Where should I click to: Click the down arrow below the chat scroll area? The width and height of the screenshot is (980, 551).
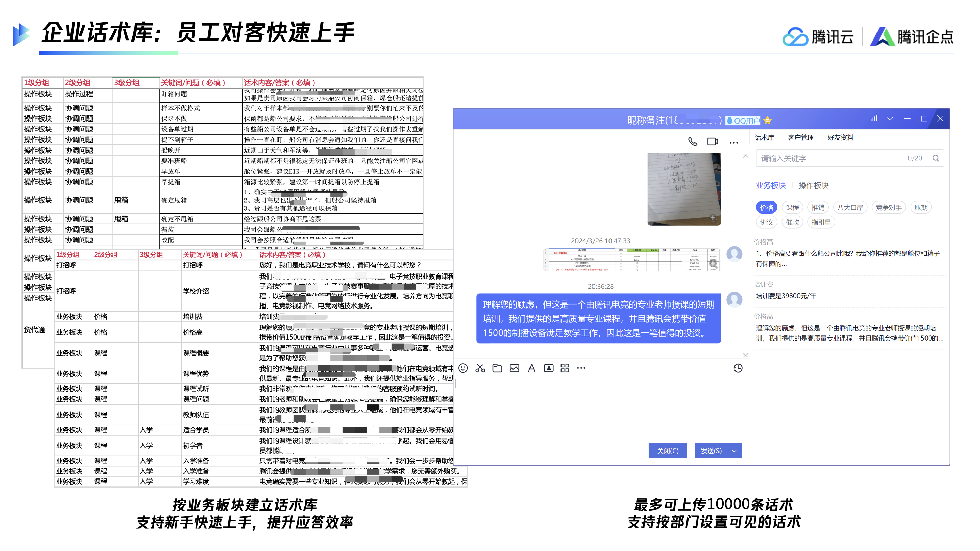pyautogui.click(x=746, y=355)
